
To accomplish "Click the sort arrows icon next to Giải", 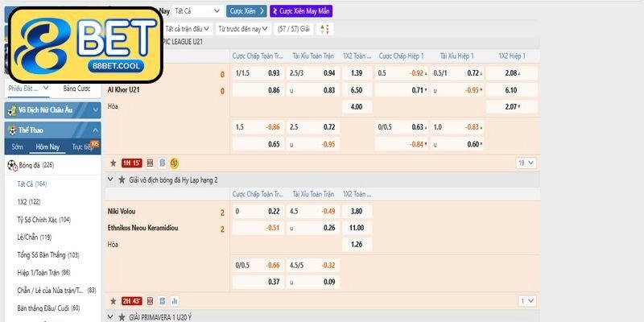I will (x=324, y=29).
